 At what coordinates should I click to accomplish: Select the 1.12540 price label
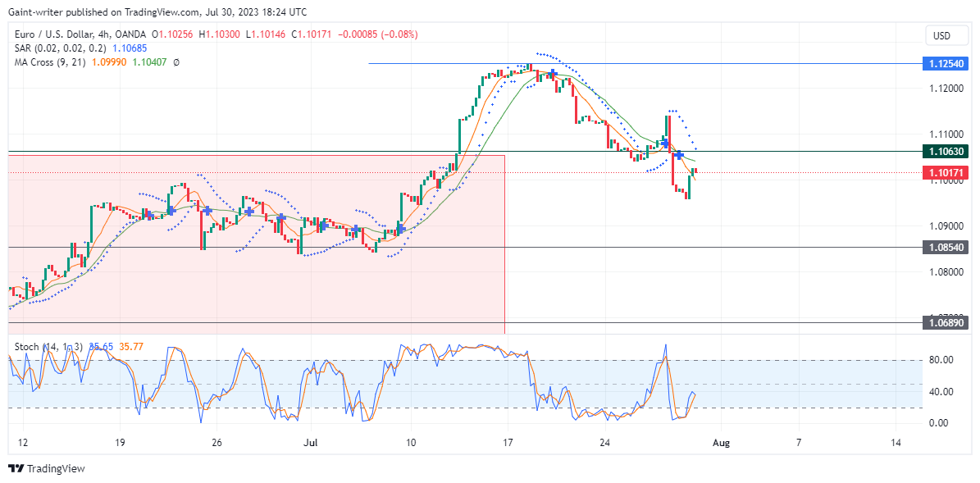coord(946,64)
